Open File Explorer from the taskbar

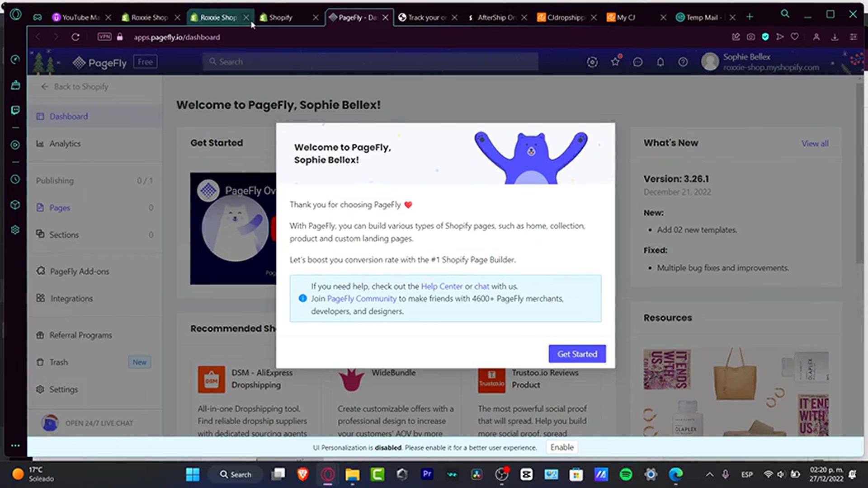353,474
